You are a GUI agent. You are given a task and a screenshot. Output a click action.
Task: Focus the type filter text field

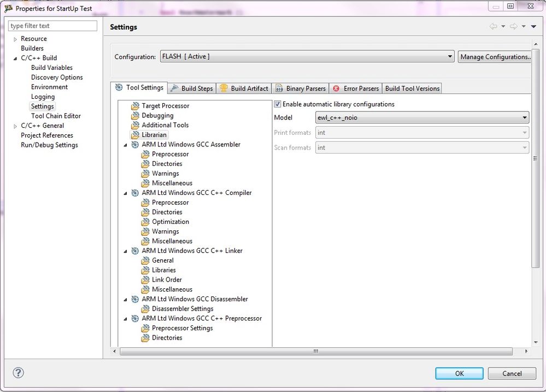[52, 26]
